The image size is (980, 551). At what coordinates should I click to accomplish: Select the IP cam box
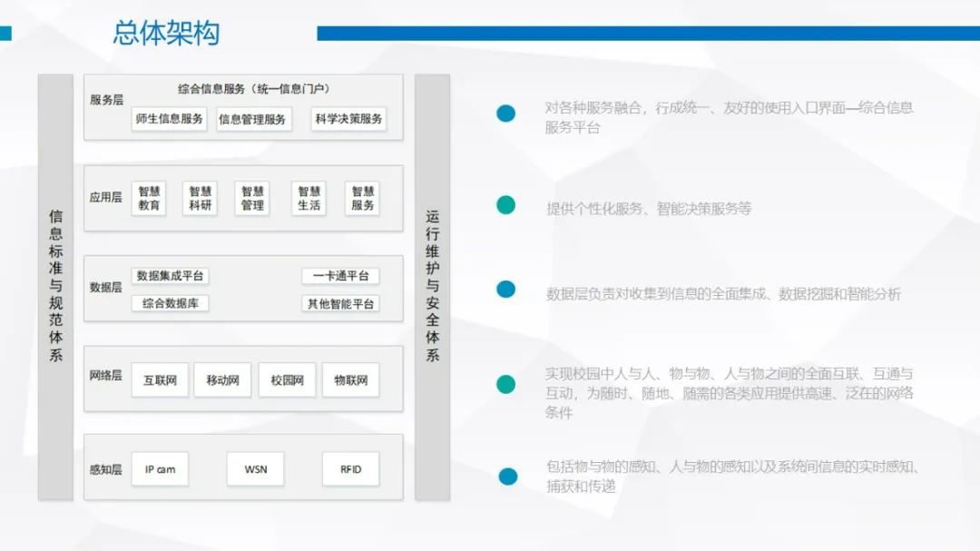point(160,469)
